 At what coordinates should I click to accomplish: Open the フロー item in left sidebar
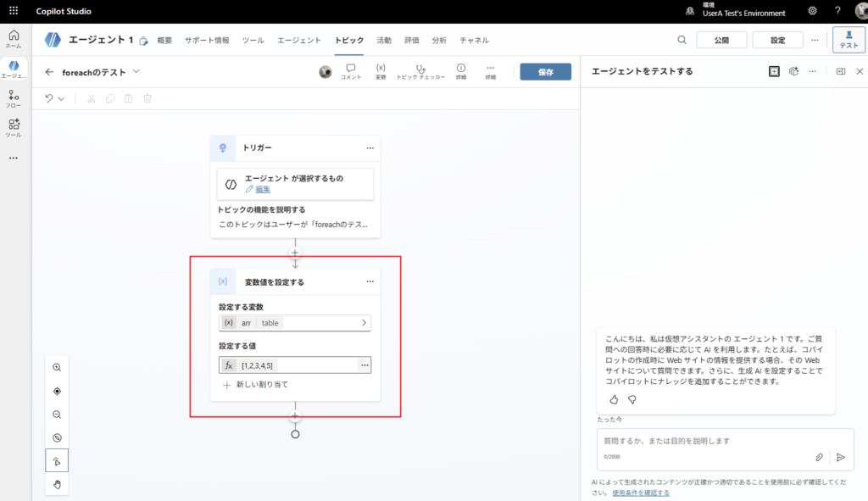[14, 99]
